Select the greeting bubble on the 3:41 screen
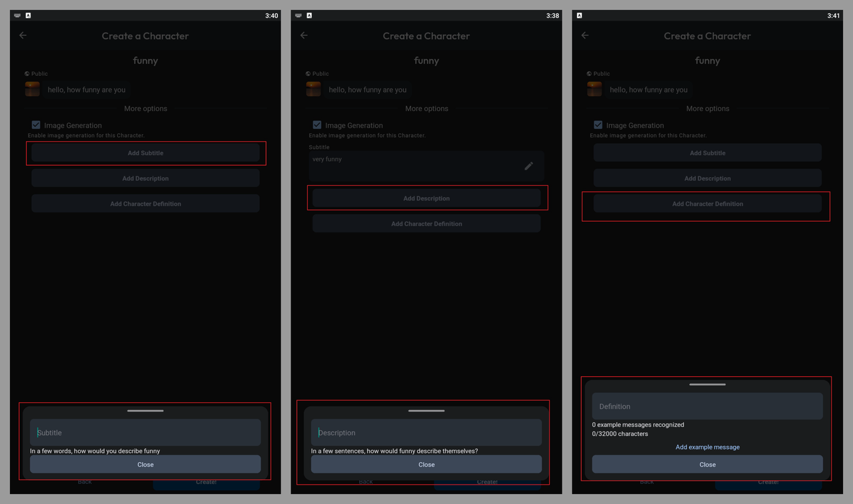This screenshot has width=853, height=504. coord(649,90)
